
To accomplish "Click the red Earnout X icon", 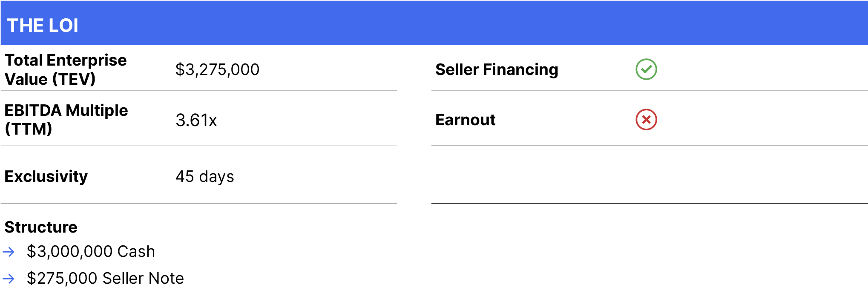I will 646,120.
